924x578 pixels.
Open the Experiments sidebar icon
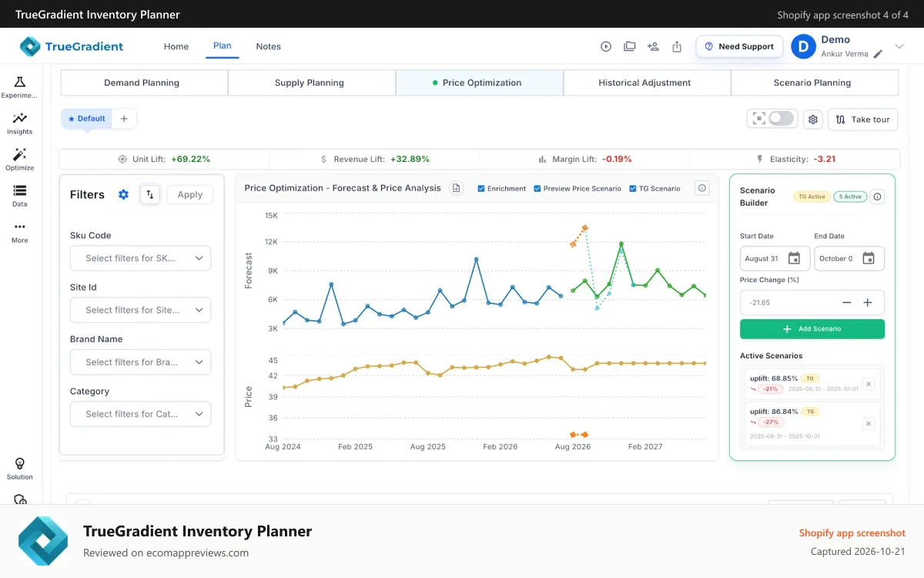click(19, 82)
